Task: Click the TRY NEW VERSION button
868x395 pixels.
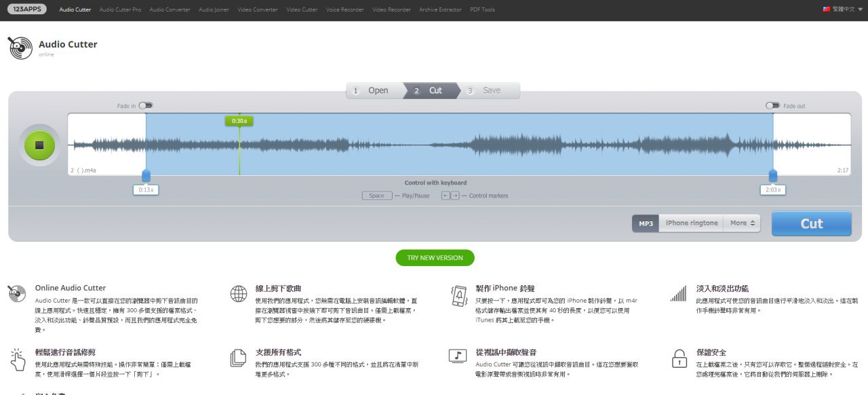Action: pyautogui.click(x=435, y=258)
